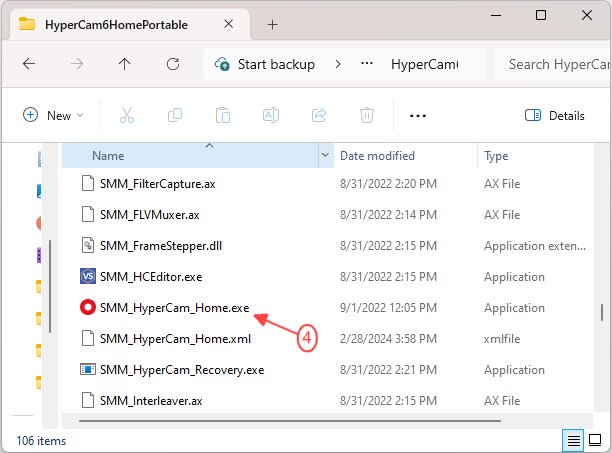Viewport: 612px width, 453px height.
Task: Click the date 9/1/2022 12:05 PM
Action: tap(388, 308)
